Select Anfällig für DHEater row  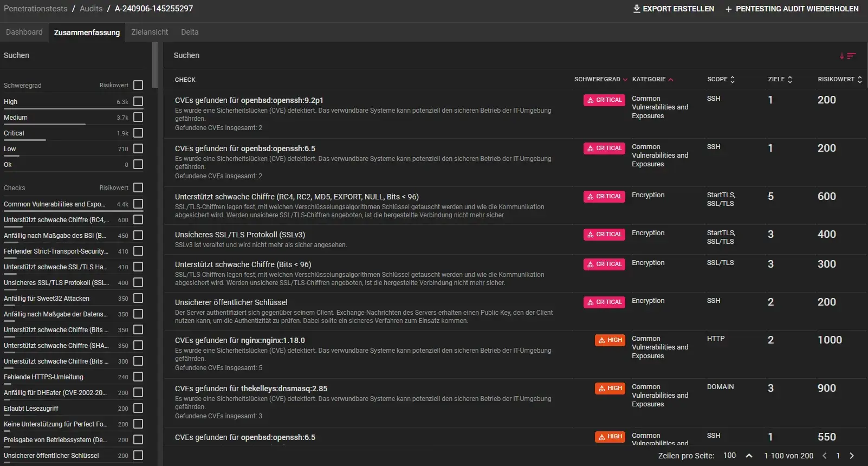point(73,393)
